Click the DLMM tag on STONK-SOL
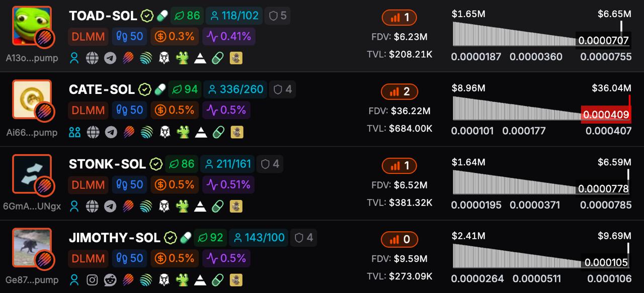Image resolution: width=644 pixels, height=293 pixels. click(x=88, y=184)
